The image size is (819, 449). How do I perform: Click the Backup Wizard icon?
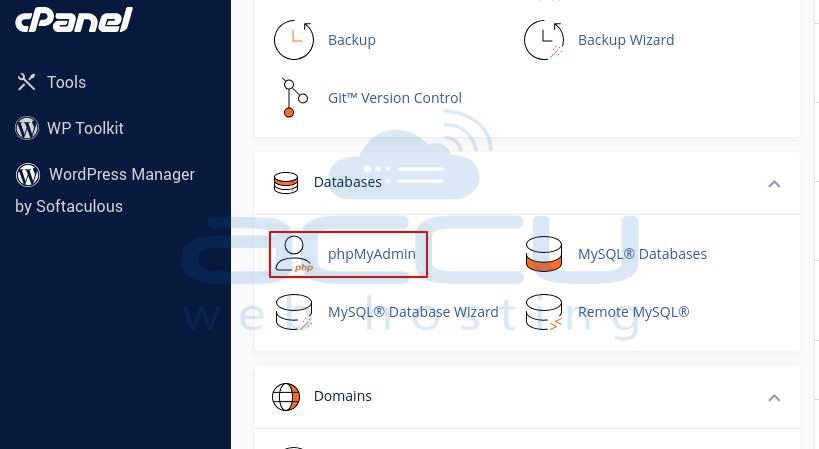click(544, 40)
